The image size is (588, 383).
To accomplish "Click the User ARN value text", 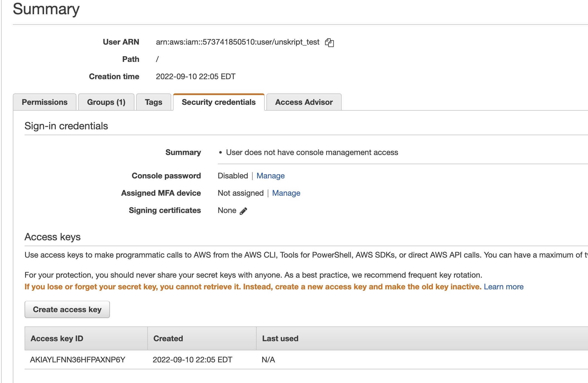I will (x=237, y=42).
